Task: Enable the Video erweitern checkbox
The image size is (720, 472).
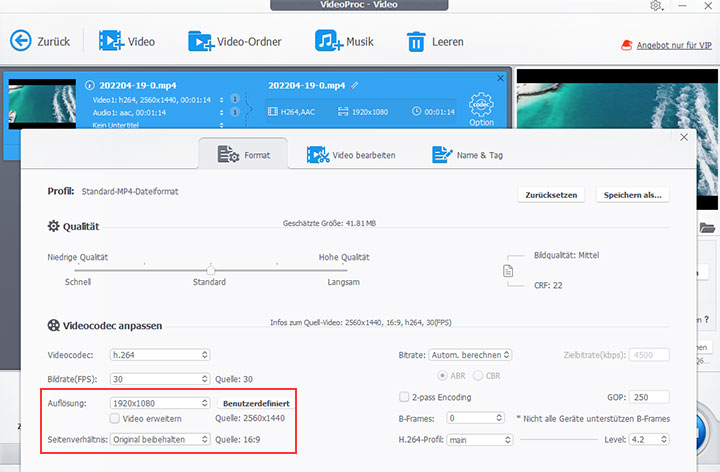Action: click(116, 418)
